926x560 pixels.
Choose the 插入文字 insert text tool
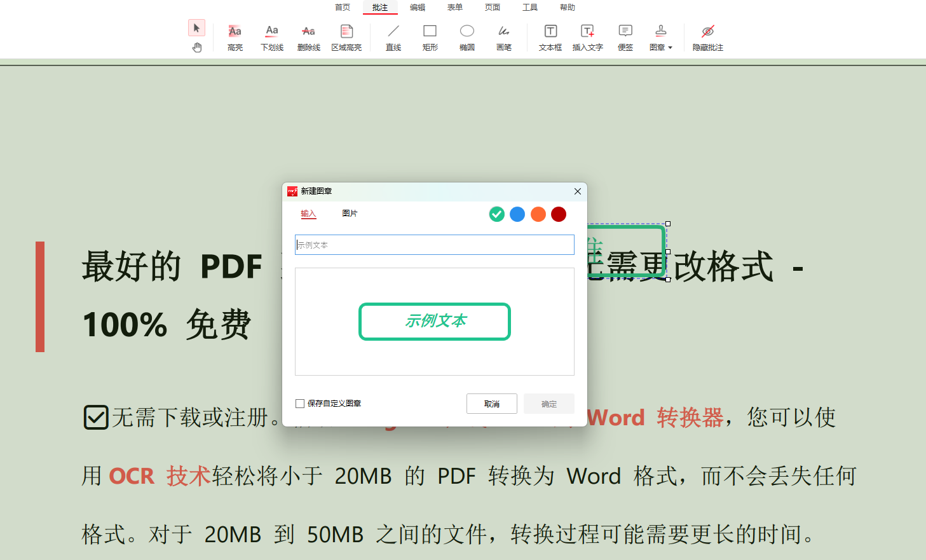pyautogui.click(x=588, y=38)
